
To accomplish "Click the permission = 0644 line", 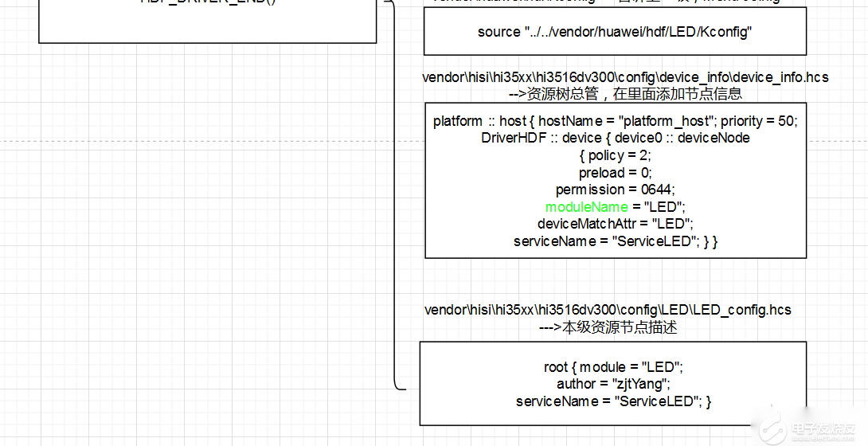I will click(615, 190).
